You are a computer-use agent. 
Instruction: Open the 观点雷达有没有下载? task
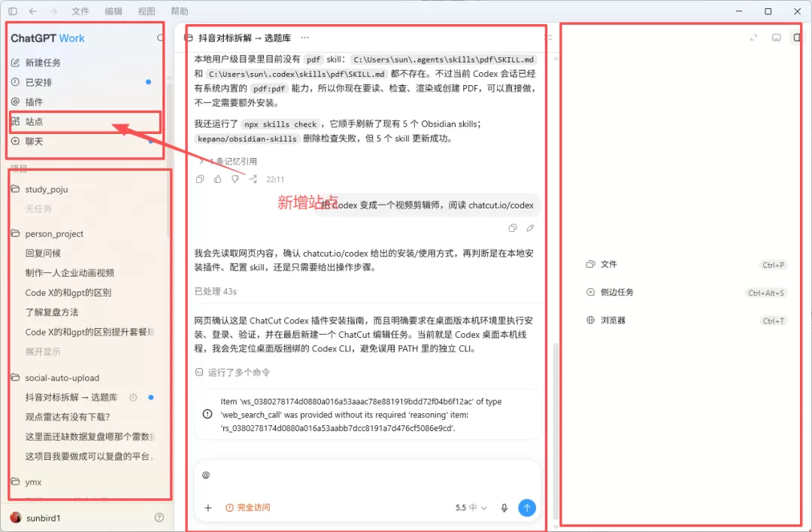tap(68, 417)
